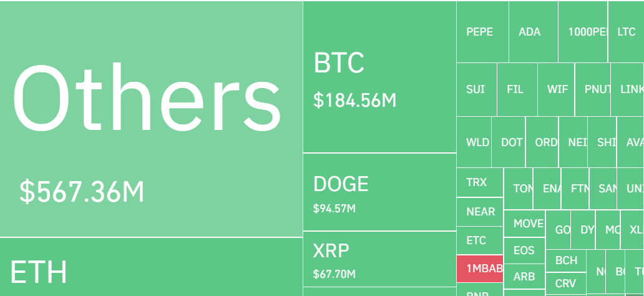Viewport: 644px width, 296px height.
Task: Open the FIL tile
Action: (x=517, y=90)
